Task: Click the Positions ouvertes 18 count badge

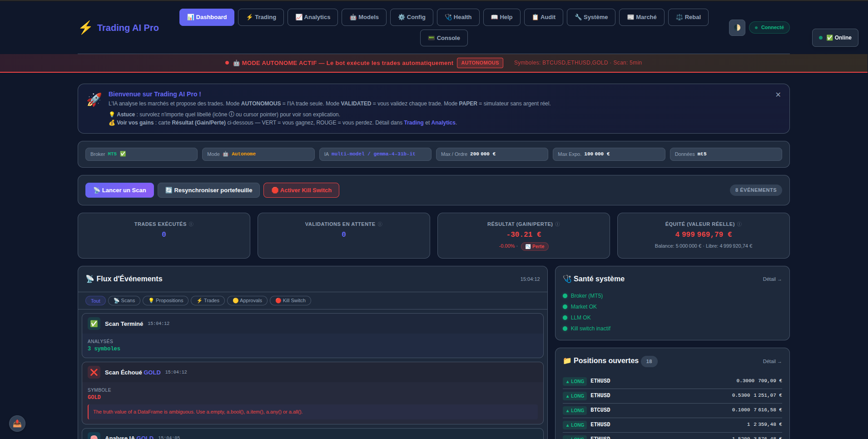Action: pyautogui.click(x=649, y=361)
